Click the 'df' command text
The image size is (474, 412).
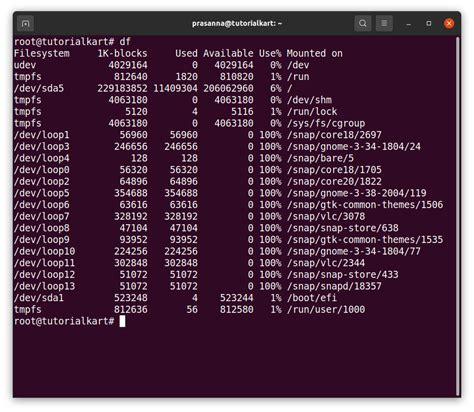(x=125, y=42)
